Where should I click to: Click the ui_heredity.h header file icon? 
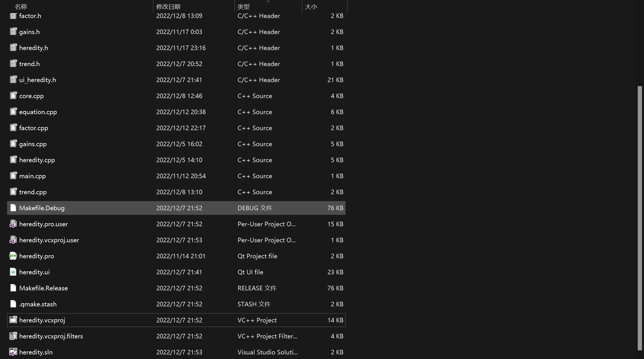pyautogui.click(x=13, y=80)
